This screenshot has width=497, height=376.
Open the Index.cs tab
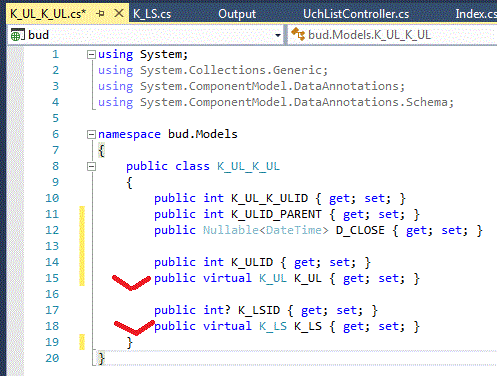pyautogui.click(x=476, y=14)
